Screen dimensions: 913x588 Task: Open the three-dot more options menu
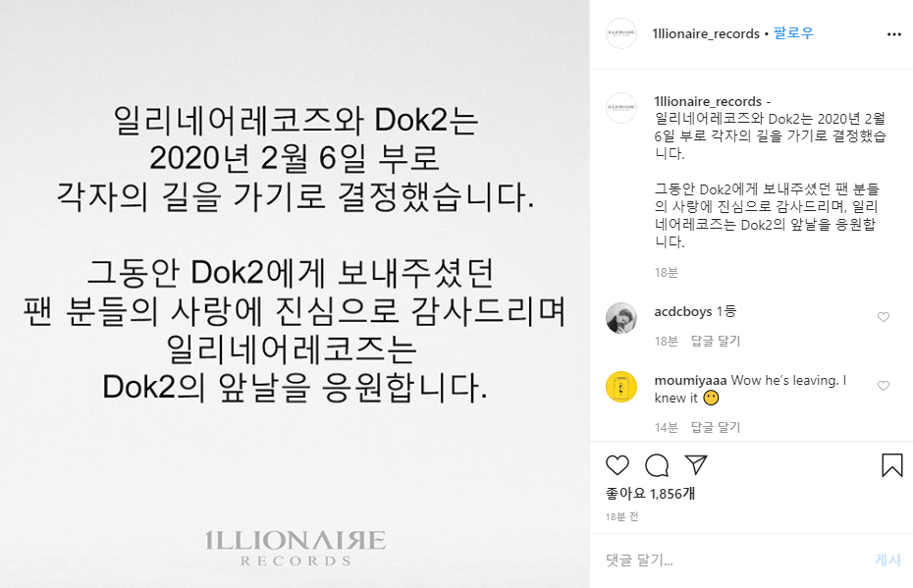(893, 34)
